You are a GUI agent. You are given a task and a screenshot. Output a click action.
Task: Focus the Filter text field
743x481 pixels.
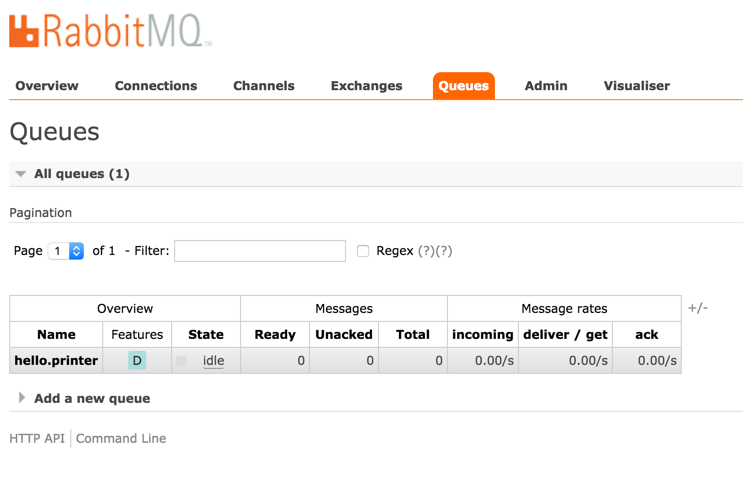[x=260, y=251]
